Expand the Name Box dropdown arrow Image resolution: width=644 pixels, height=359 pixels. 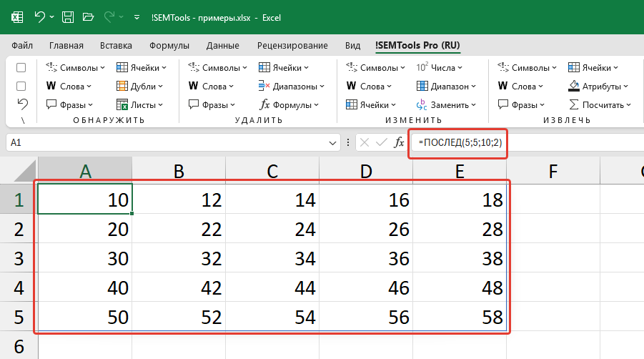[332, 142]
